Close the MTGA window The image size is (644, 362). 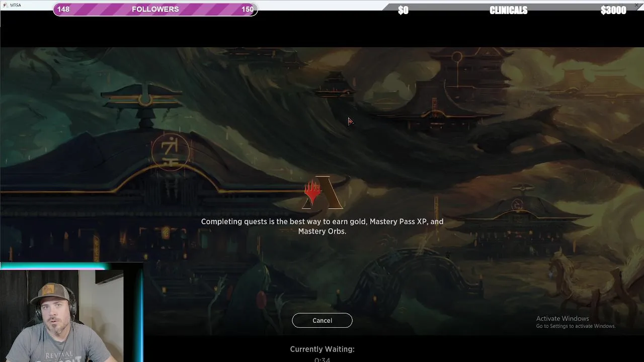[x=636, y=5]
